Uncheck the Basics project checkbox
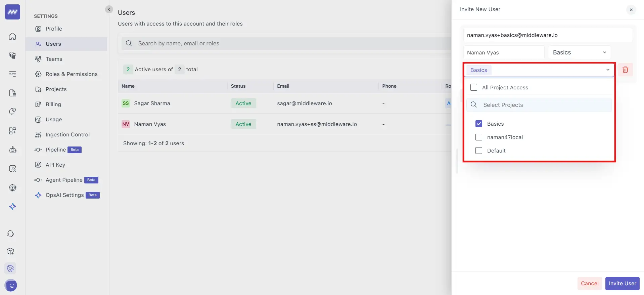Viewport: 644px width, 295px height. [x=479, y=124]
